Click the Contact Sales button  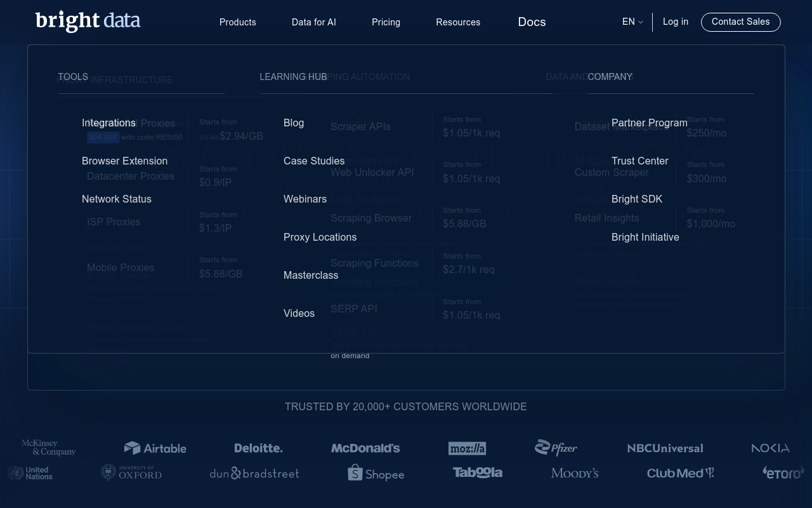click(x=741, y=22)
